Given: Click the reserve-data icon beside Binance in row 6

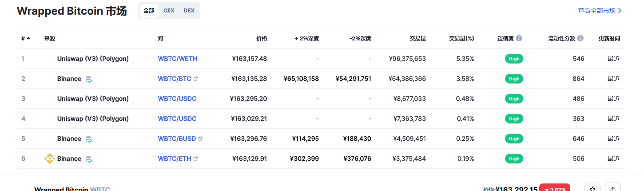Looking at the screenshot, I should coord(89,159).
